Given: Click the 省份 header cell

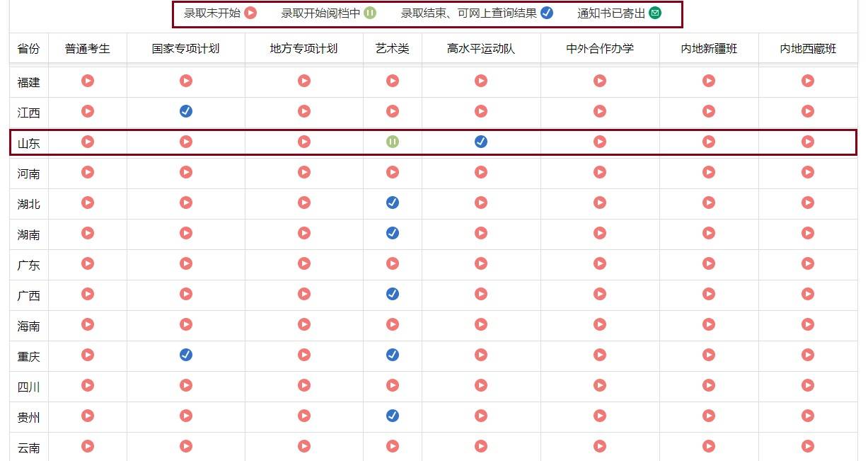Looking at the screenshot, I should point(28,48).
